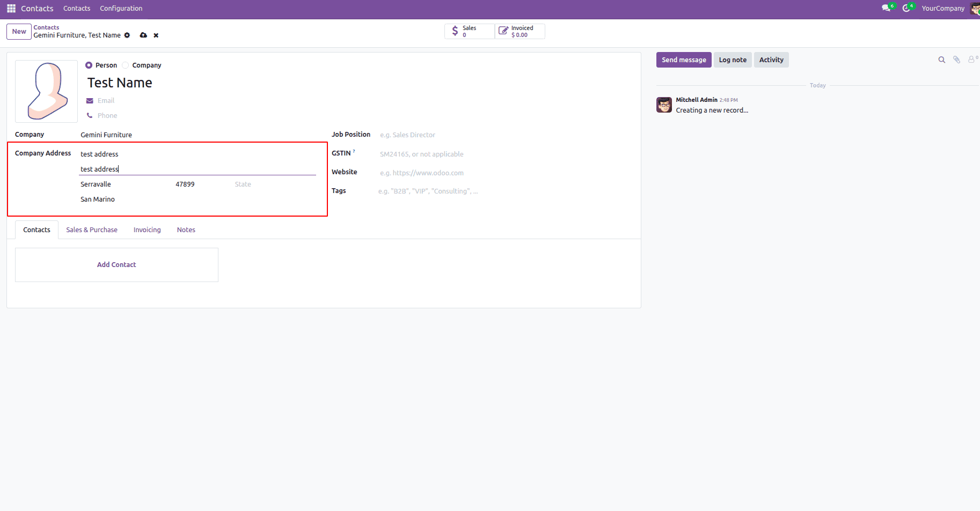Click the dollar Sales stat button

click(470, 31)
